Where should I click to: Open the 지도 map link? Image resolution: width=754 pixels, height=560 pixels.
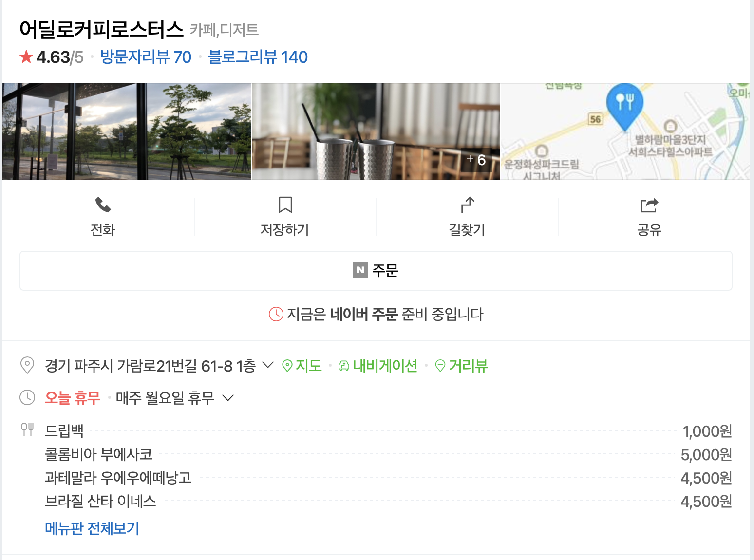pyautogui.click(x=302, y=366)
